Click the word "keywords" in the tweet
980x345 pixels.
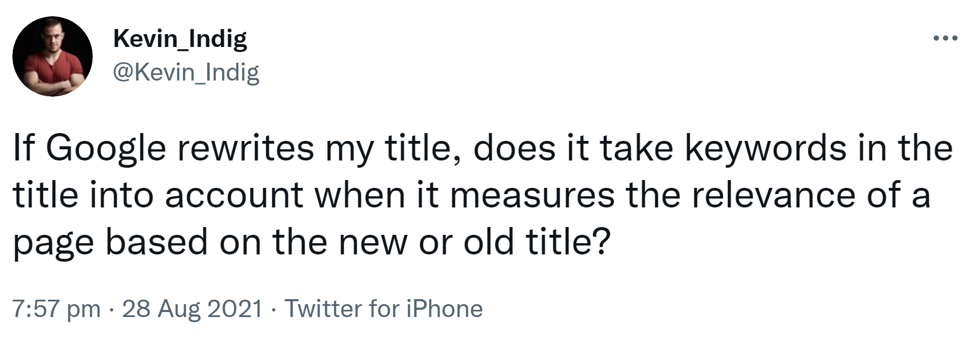point(765,149)
